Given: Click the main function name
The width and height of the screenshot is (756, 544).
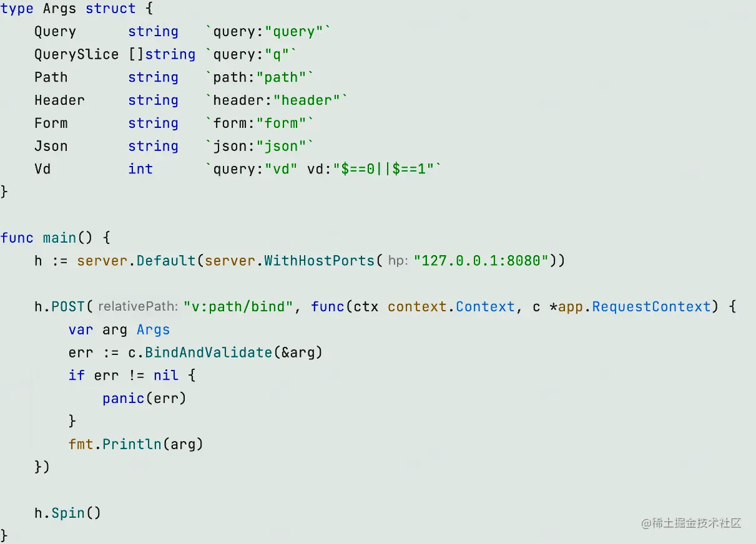Looking at the screenshot, I should pos(59,238).
